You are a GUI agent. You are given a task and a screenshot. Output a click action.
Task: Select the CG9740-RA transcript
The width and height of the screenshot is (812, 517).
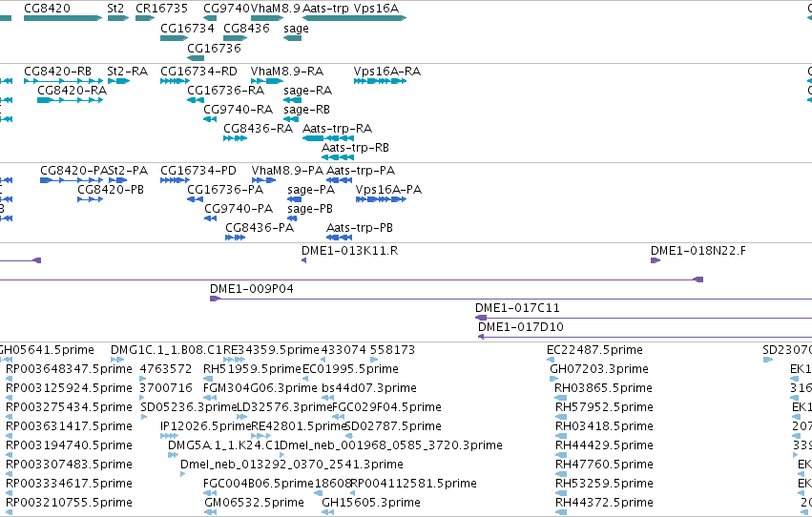[x=210, y=119]
